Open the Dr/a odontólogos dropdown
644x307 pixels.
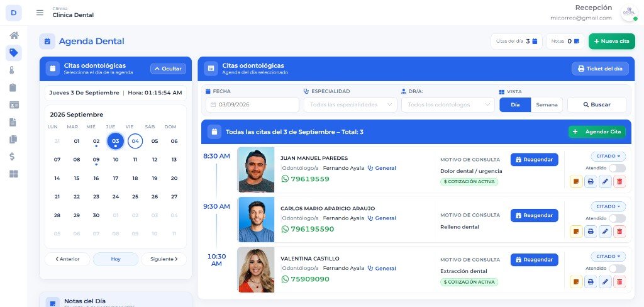pos(448,104)
